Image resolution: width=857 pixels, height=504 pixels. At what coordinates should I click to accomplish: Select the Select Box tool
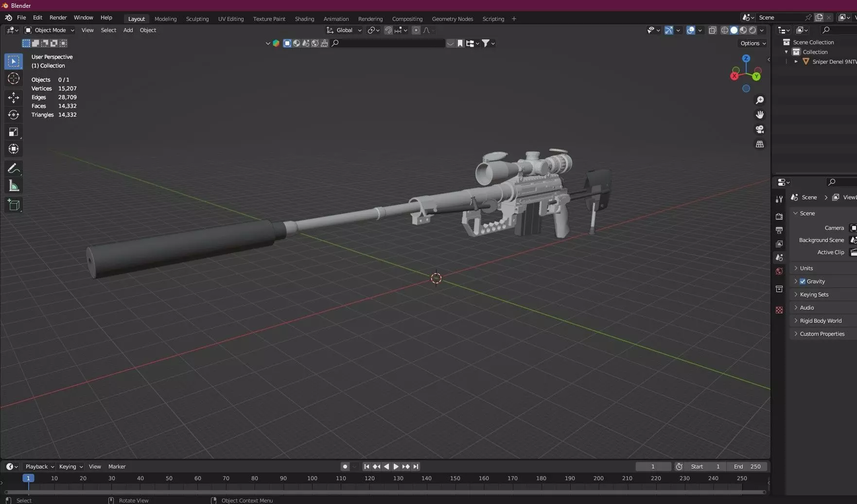pos(14,62)
